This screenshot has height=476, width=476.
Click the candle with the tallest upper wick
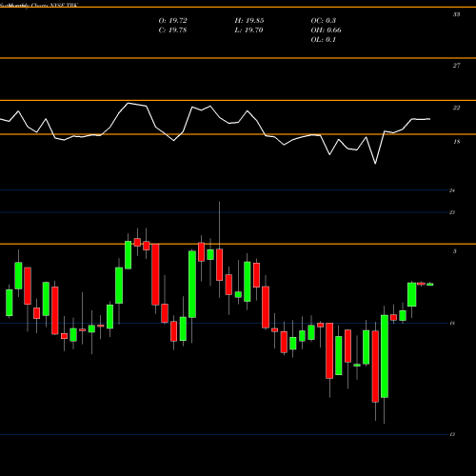point(219,265)
